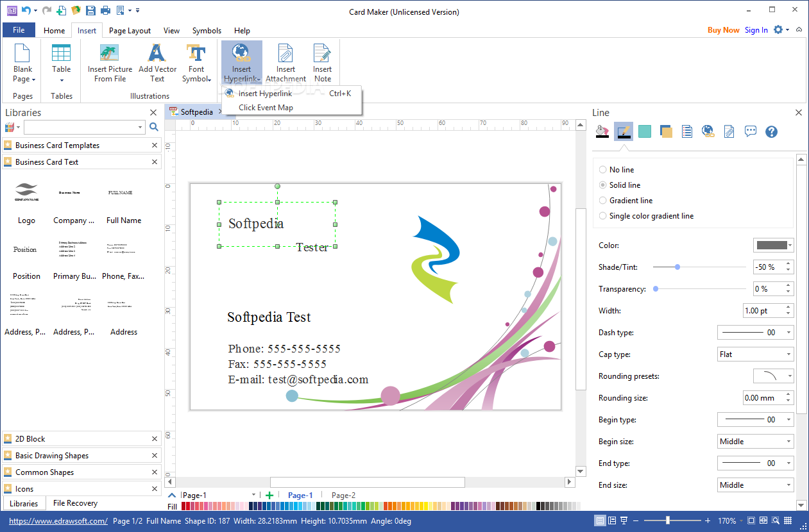Click the Export document icon in title bar
Viewport: 809px width, 532px height.
click(120, 10)
